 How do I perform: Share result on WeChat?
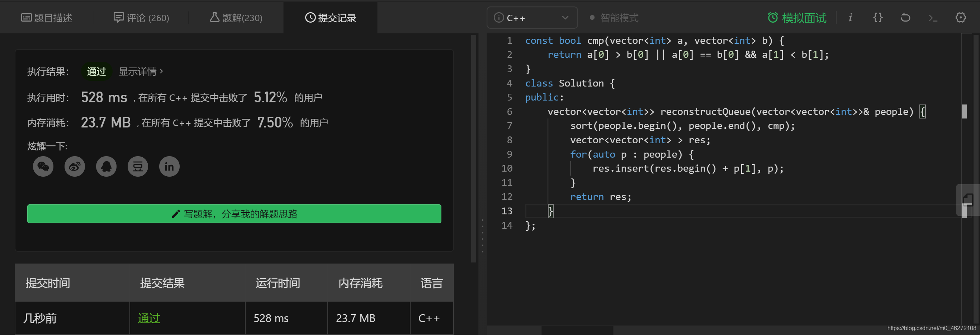(x=43, y=167)
